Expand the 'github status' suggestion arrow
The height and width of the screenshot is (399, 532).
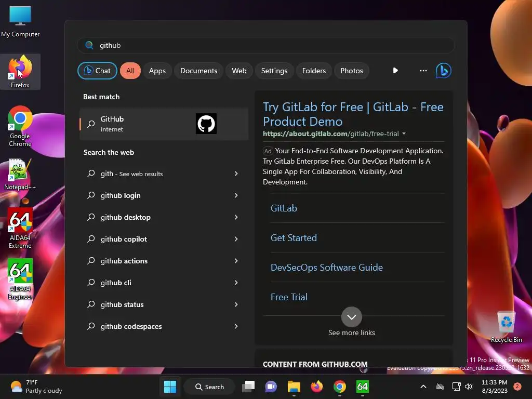click(x=236, y=304)
